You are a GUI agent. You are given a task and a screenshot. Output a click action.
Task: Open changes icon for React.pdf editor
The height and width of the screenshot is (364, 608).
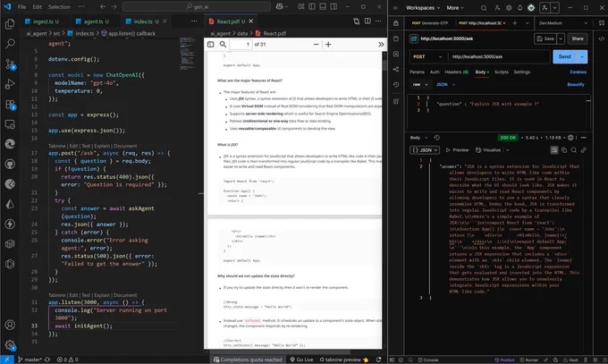click(x=357, y=21)
